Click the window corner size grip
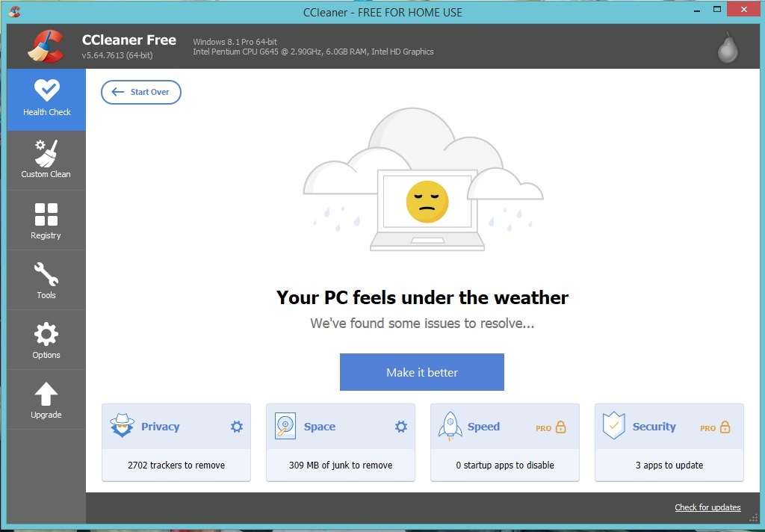 coord(754,518)
